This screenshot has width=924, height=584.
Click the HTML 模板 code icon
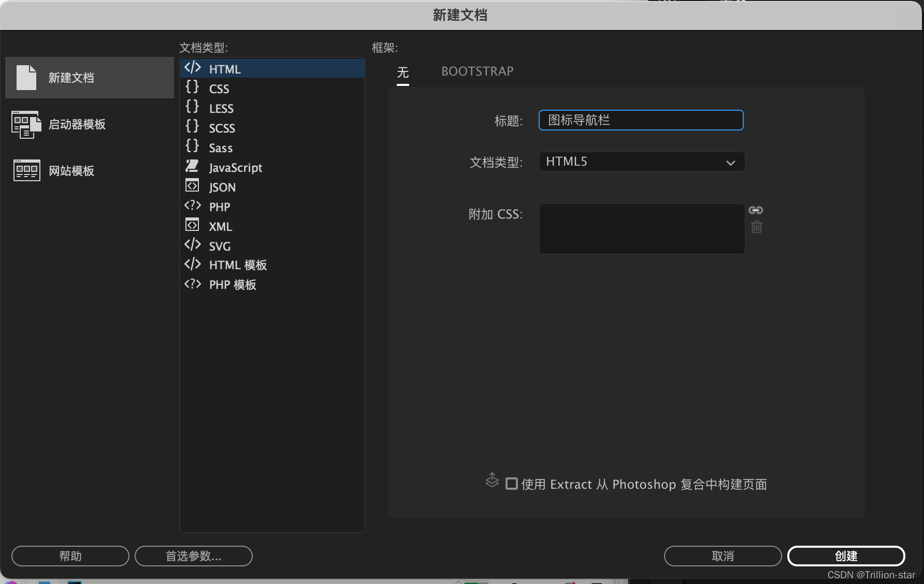(193, 264)
